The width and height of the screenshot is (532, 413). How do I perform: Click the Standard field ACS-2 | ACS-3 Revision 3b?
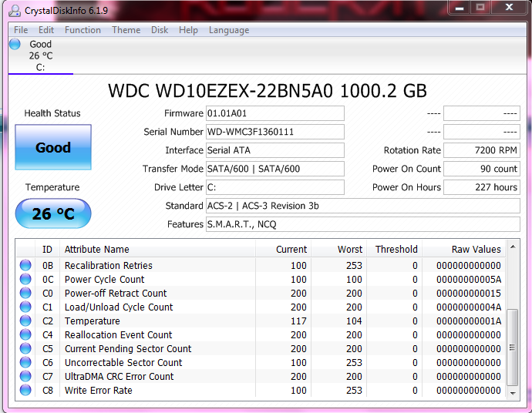pos(363,206)
